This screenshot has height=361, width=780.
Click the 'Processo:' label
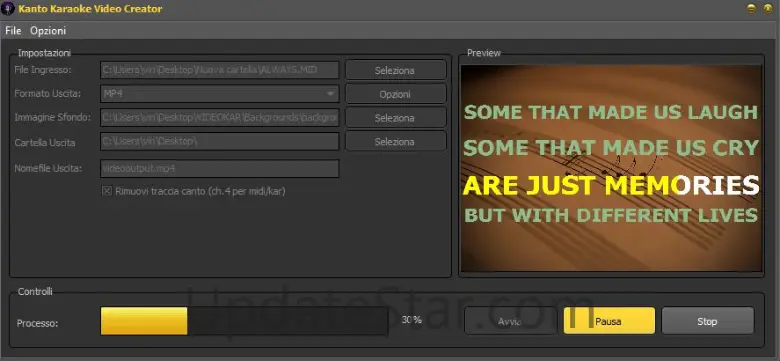37,323
